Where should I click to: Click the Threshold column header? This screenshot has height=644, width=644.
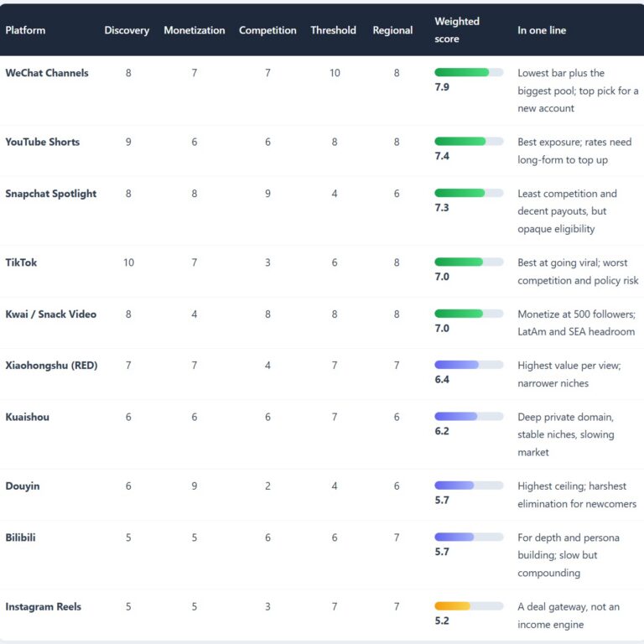point(333,30)
